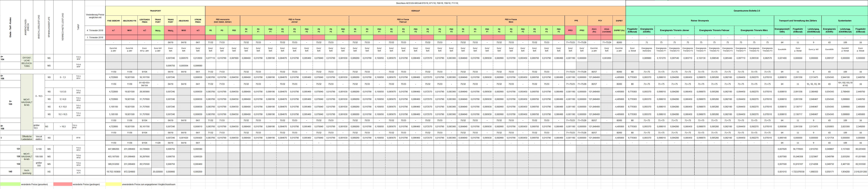Click red legend swatch for gestiegen prices
Viewport: 868px width, 189px height.
coord(63,184)
